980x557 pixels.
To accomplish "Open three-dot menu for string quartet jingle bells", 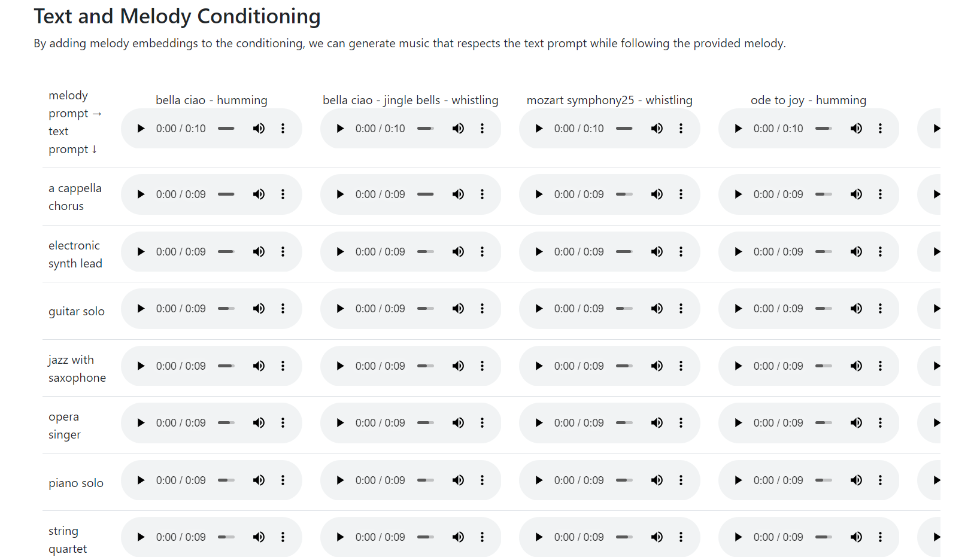I will coord(482,537).
